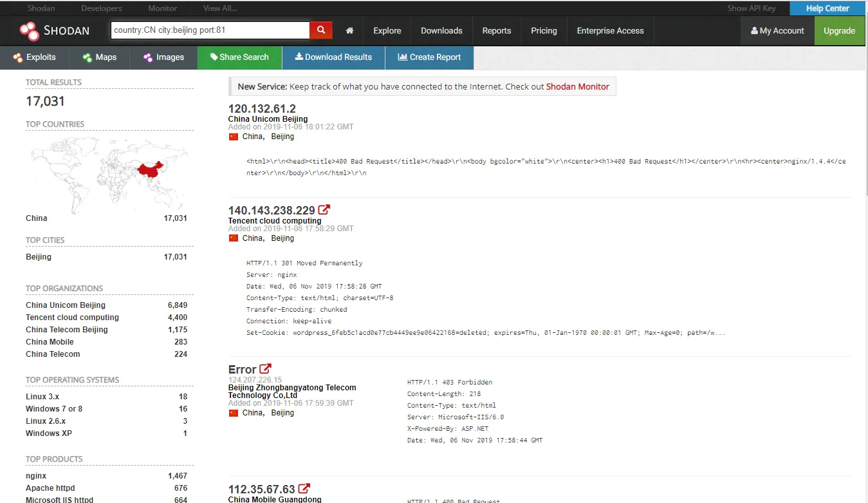Open the Exploits tab
This screenshot has height=503, width=868.
pos(35,57)
